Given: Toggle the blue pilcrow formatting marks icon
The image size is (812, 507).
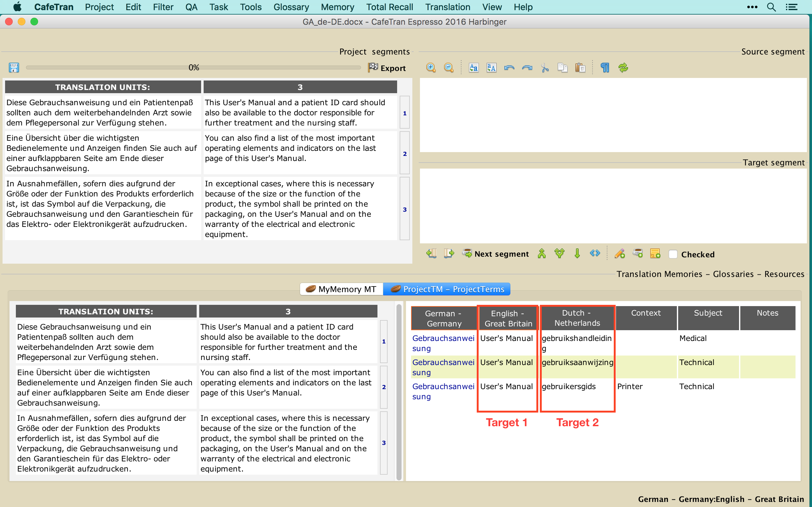Looking at the screenshot, I should (x=605, y=68).
